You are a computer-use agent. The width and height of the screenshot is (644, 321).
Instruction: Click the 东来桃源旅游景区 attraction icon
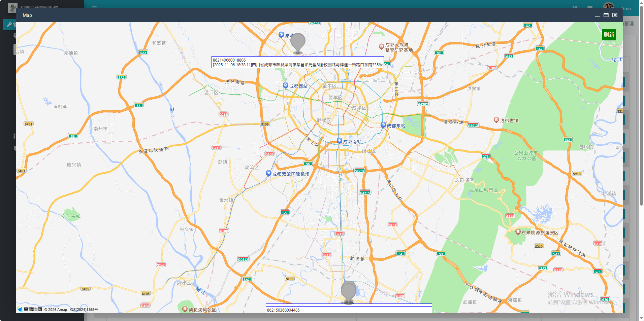click(518, 231)
